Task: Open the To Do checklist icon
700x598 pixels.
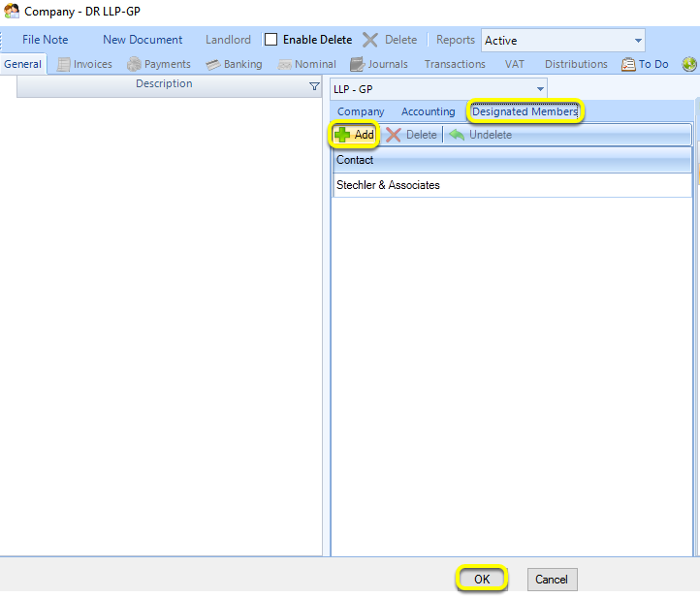Action: click(x=628, y=64)
